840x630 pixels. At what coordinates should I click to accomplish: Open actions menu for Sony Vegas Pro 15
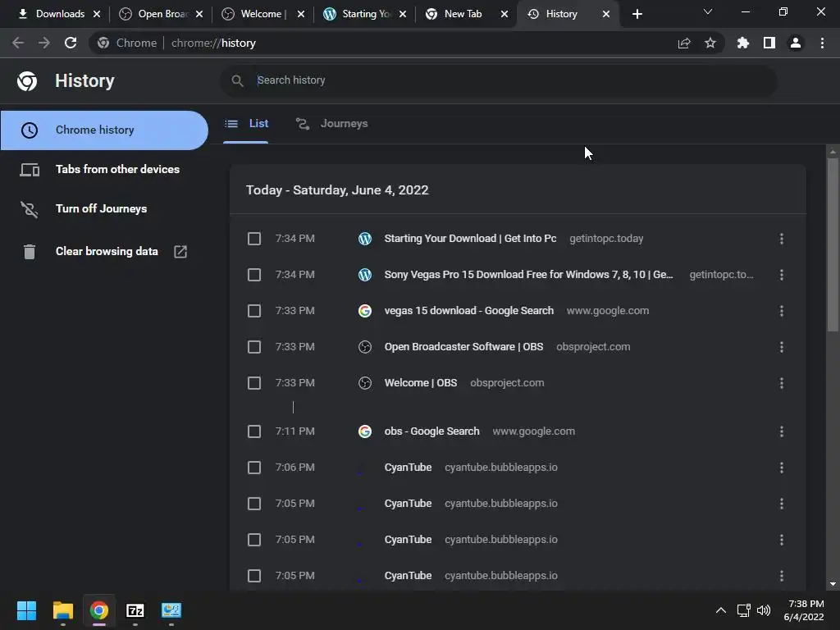(782, 275)
